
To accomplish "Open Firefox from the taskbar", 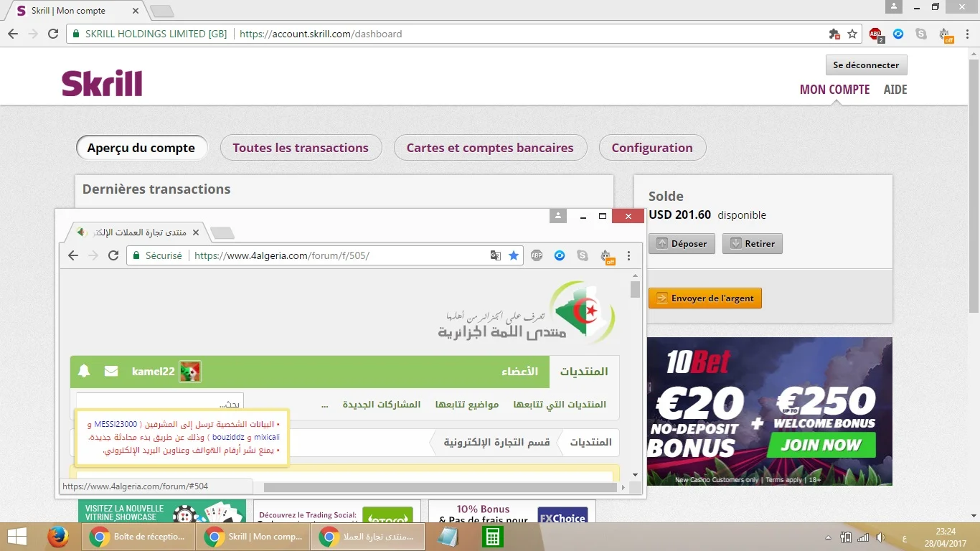I will coord(58,537).
